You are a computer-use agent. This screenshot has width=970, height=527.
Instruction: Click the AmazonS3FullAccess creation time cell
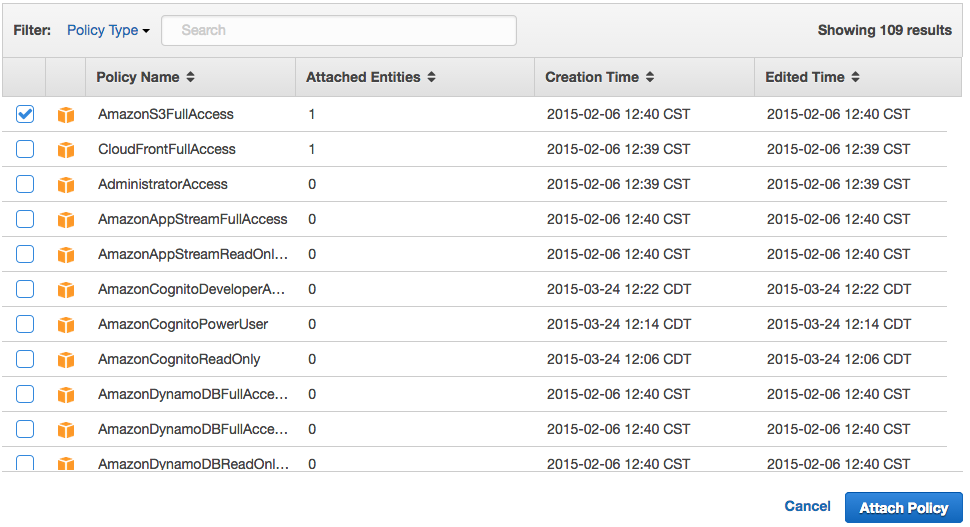pos(619,114)
